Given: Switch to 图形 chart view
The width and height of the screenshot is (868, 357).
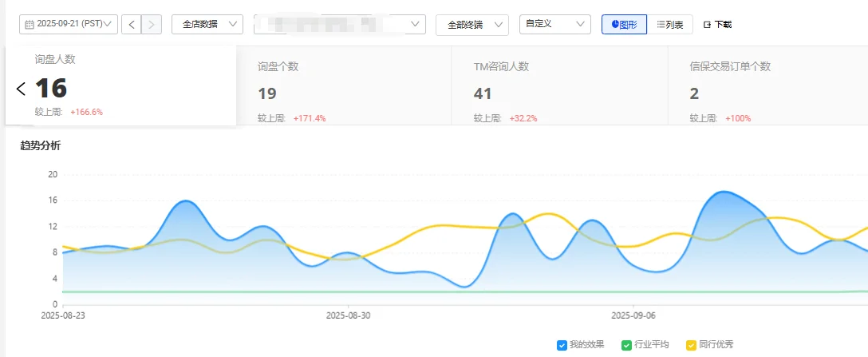Looking at the screenshot, I should (x=625, y=25).
